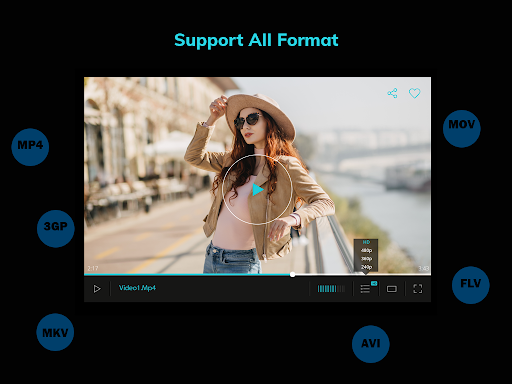
Task: Click the Support All Format heading
Action: (256, 40)
